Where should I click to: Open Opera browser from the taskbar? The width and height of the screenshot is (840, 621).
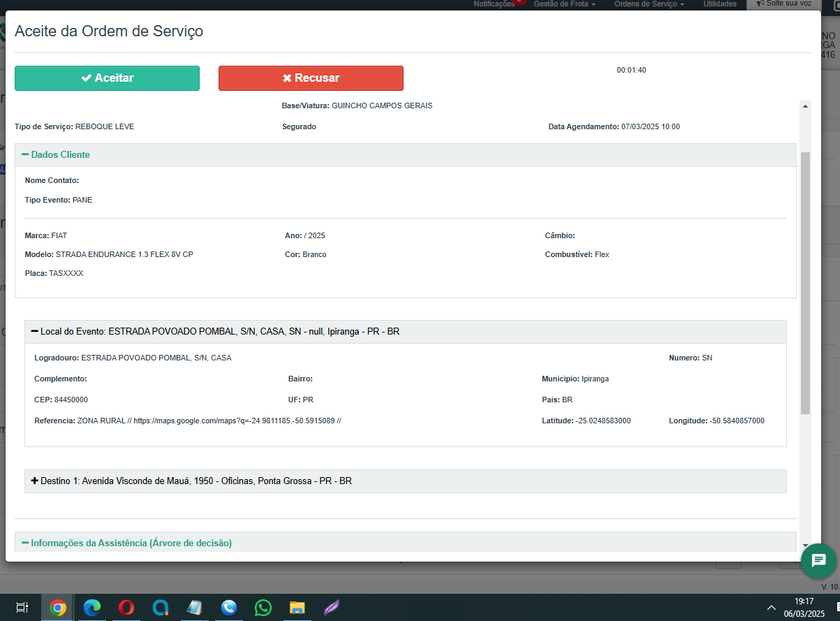pos(126,608)
